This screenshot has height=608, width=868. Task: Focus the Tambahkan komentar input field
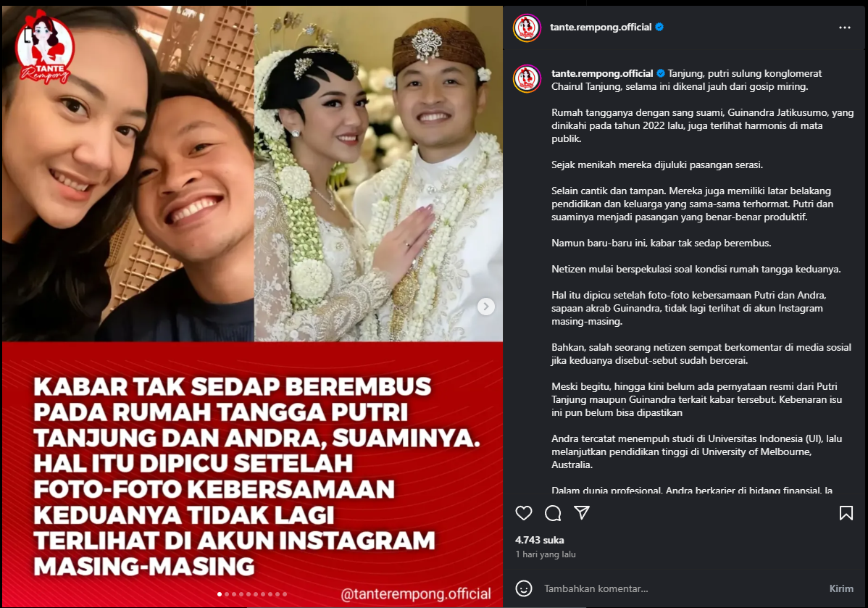681,588
